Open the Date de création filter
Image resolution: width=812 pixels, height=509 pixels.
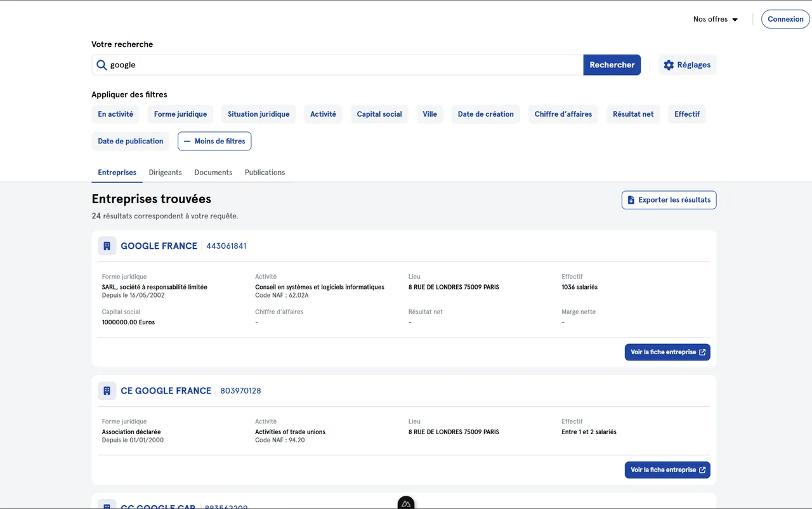tap(486, 114)
